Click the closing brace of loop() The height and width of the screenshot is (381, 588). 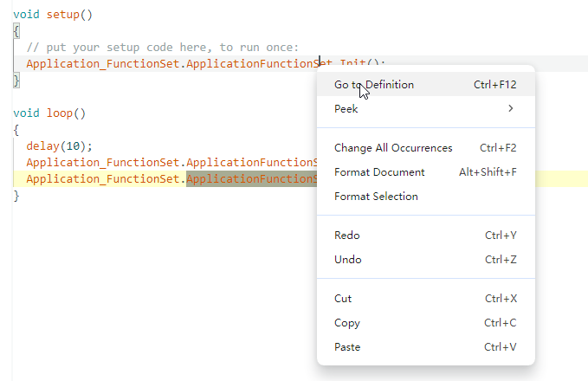pyautogui.click(x=16, y=196)
